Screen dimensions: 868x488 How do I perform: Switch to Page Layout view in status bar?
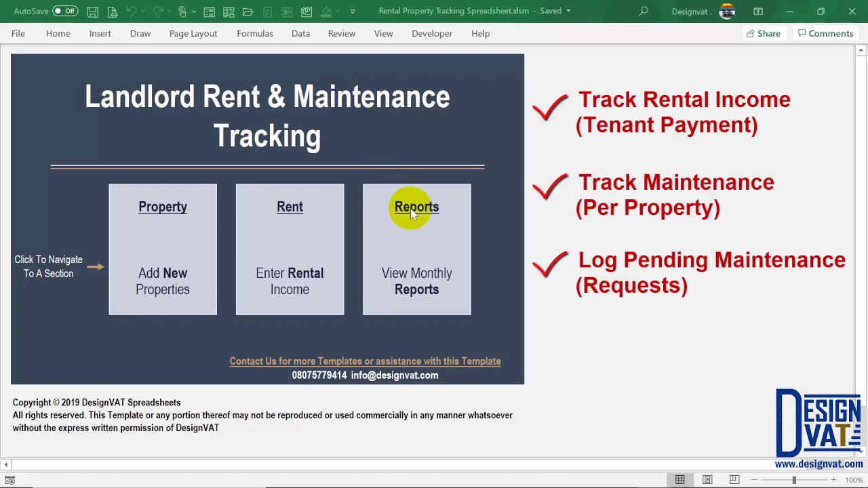click(x=707, y=480)
